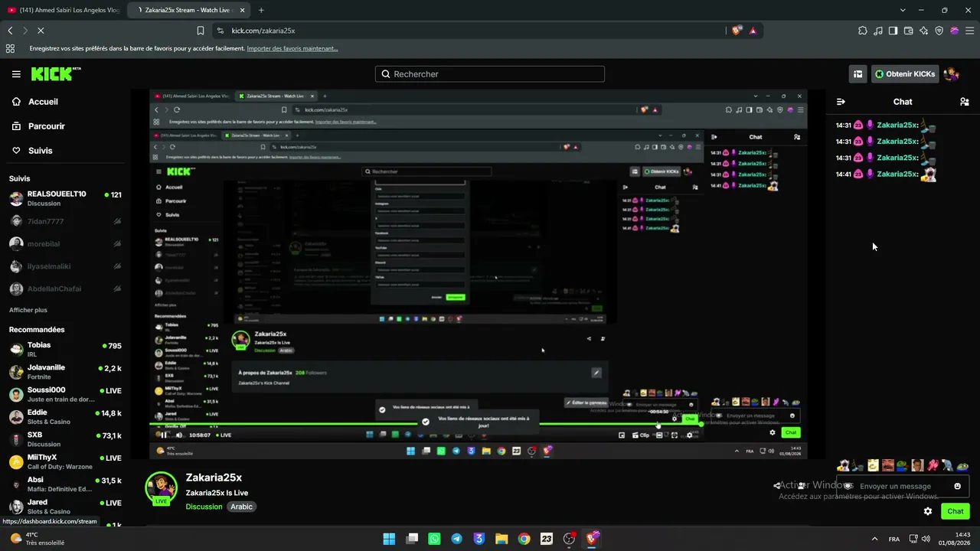This screenshot has width=980, height=551.
Task: Open chat users list icon
Action: pos(965,102)
